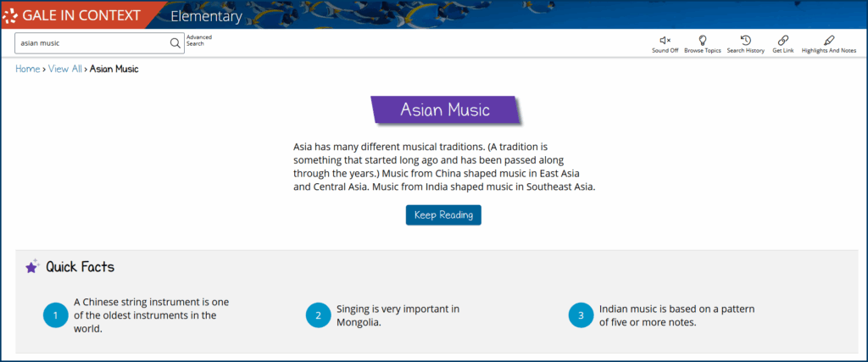
Task: Click the Keep Reading button
Action: point(443,214)
